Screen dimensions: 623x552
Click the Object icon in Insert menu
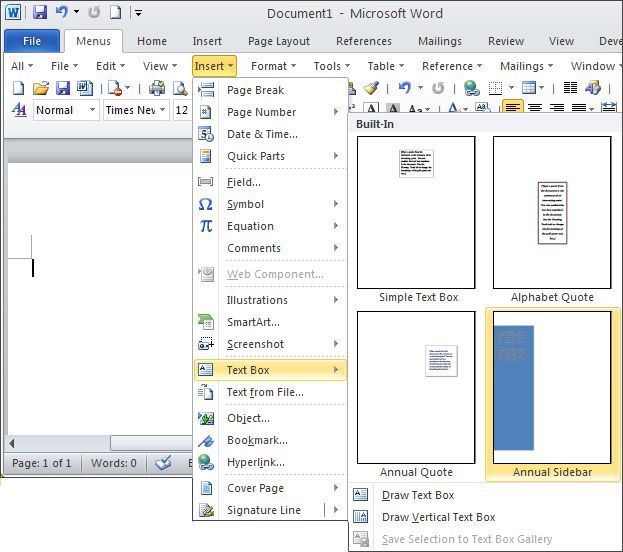[206, 418]
